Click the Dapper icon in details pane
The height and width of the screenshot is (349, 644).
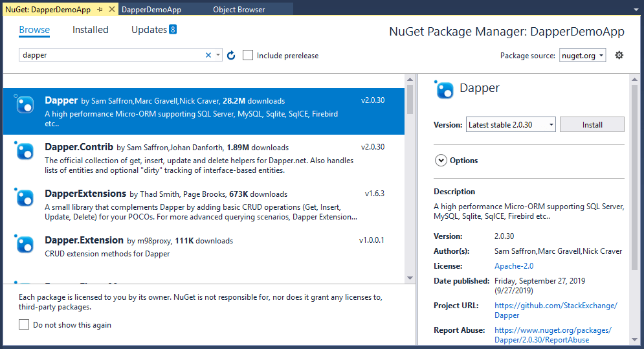(x=444, y=89)
